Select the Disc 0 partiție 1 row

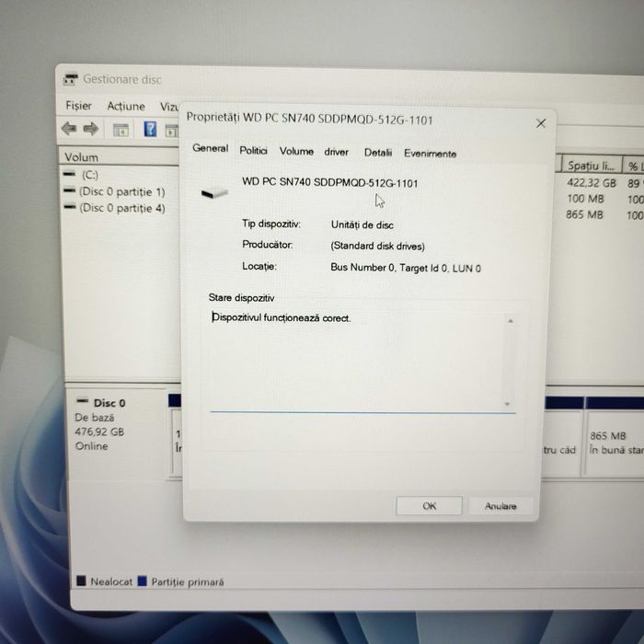coord(115,191)
